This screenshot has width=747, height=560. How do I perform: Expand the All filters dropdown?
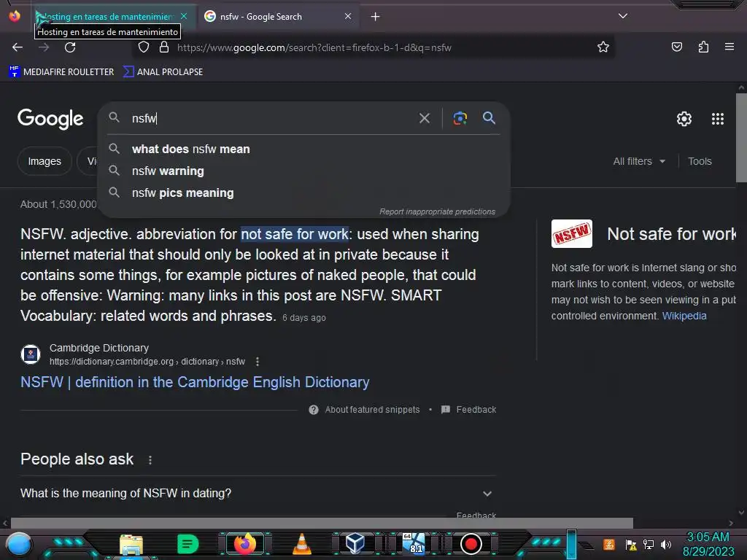[639, 161]
